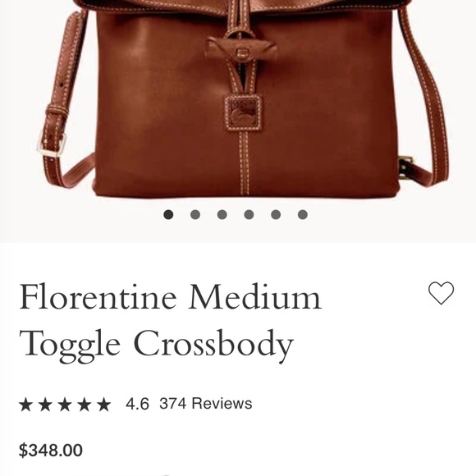The width and height of the screenshot is (476, 476).
Task: Click the fourth rating star
Action: pyautogui.click(x=84, y=405)
